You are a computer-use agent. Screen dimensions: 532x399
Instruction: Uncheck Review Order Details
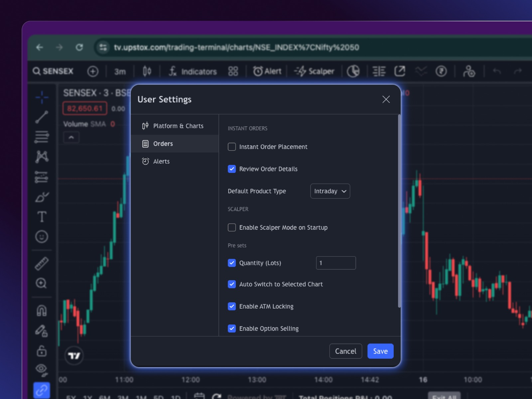pyautogui.click(x=232, y=169)
